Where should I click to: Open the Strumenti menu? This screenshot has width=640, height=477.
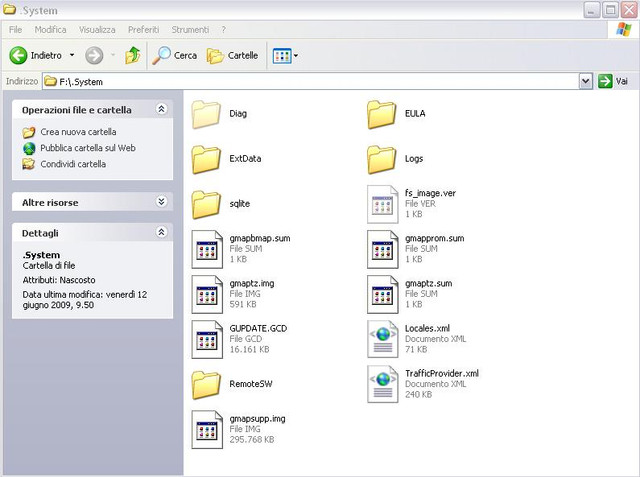coord(190,29)
